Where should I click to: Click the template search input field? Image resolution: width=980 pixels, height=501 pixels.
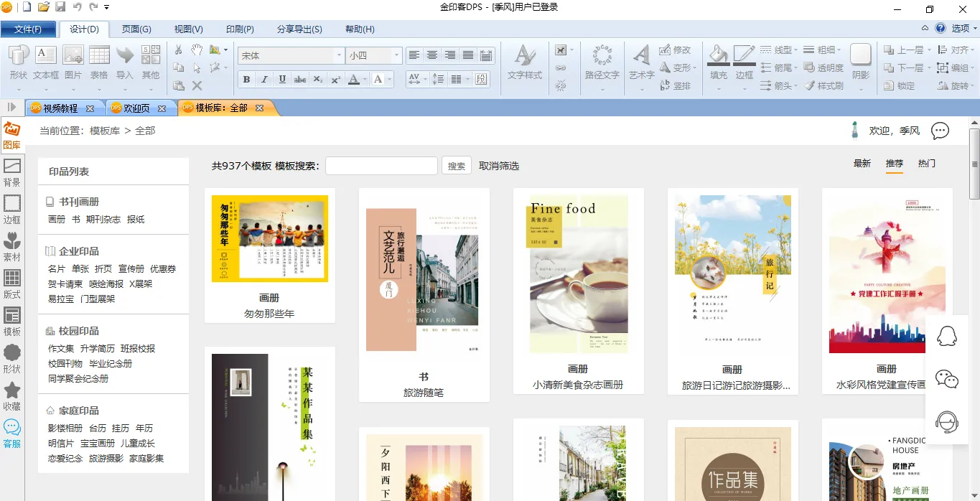pos(381,166)
